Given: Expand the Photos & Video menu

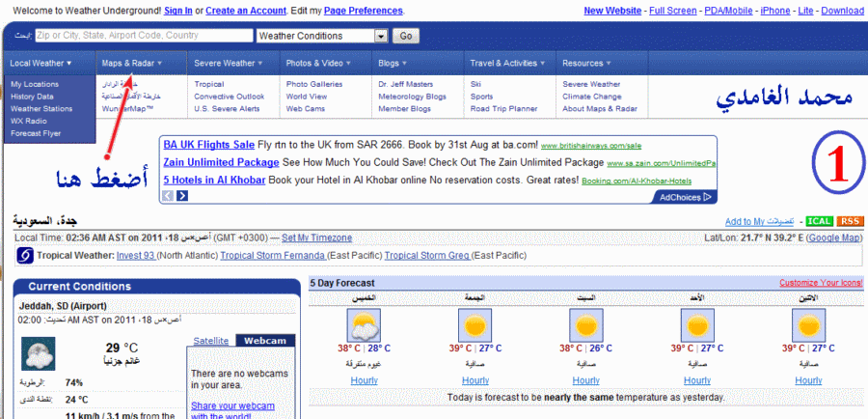Looking at the screenshot, I should (x=318, y=63).
